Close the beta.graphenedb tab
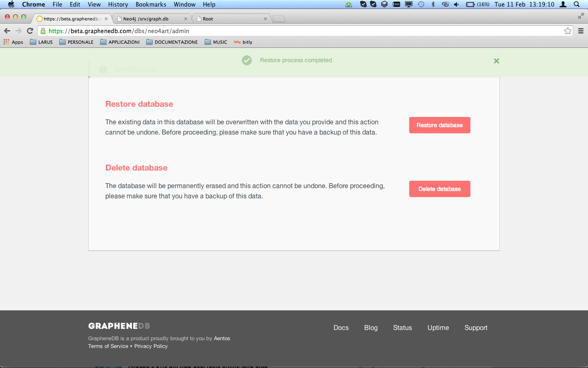 pos(106,19)
